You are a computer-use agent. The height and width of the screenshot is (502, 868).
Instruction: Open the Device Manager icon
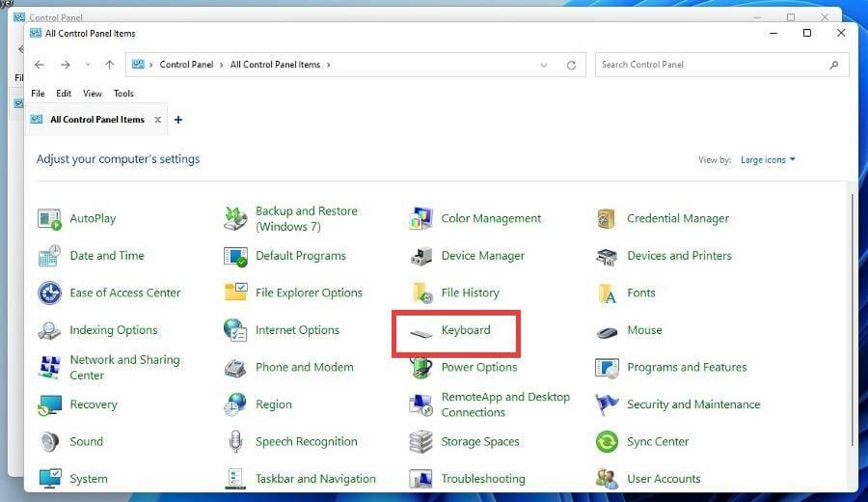[421, 256]
